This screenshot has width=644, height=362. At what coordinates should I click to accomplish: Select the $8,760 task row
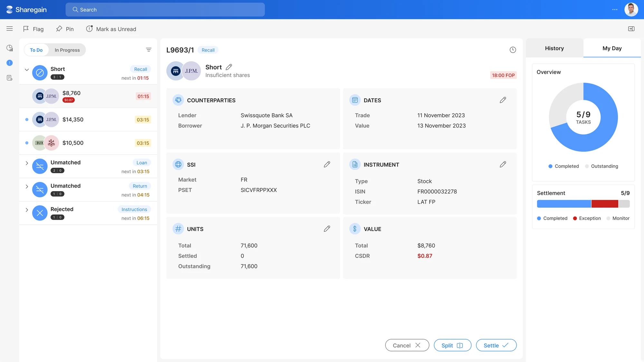pyautogui.click(x=88, y=96)
